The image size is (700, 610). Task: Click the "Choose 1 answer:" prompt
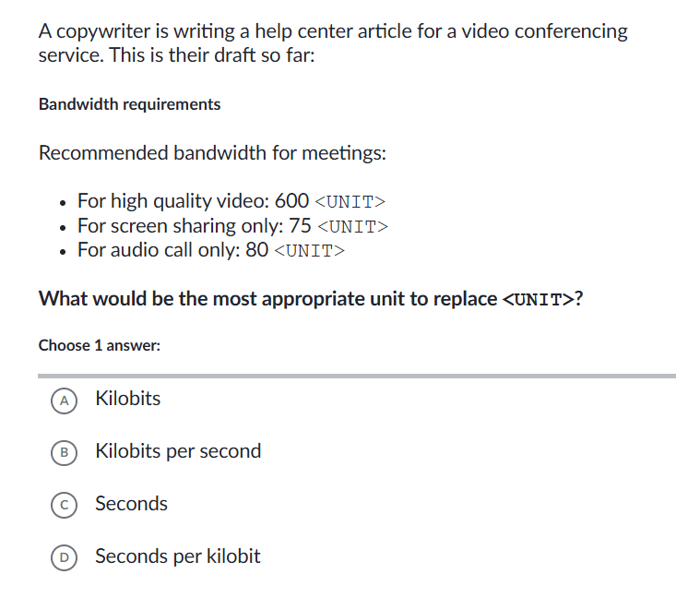[x=99, y=346]
